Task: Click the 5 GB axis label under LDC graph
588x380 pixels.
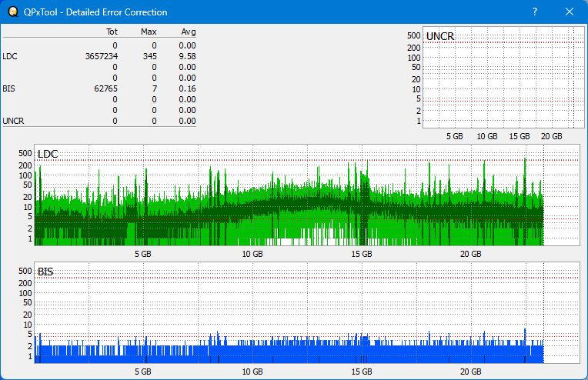Action: coord(143,254)
